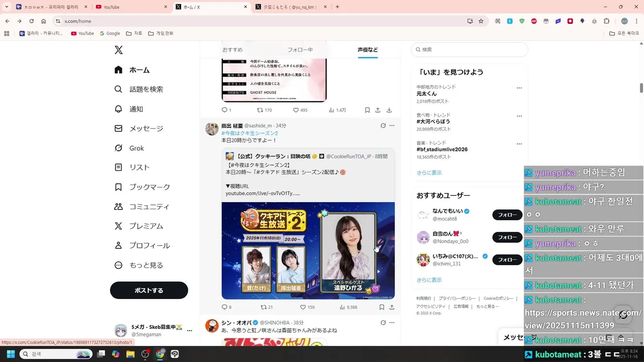Follow いちみ@C107
Viewport: 644px width, 362px height.
click(507, 260)
